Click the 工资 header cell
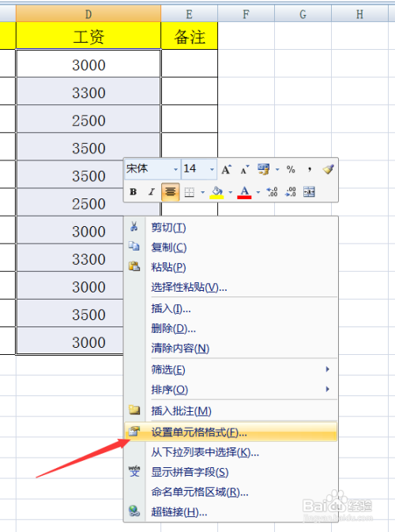Screen dimensions: 395x532 88,36
